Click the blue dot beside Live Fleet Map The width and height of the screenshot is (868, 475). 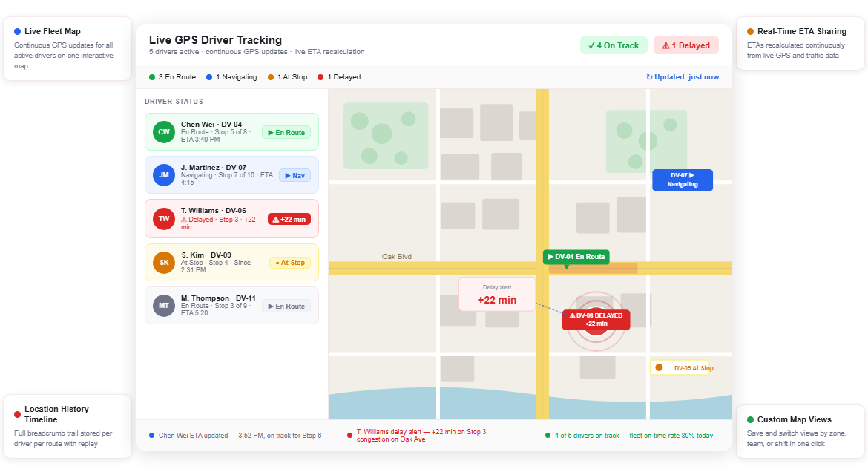click(17, 32)
